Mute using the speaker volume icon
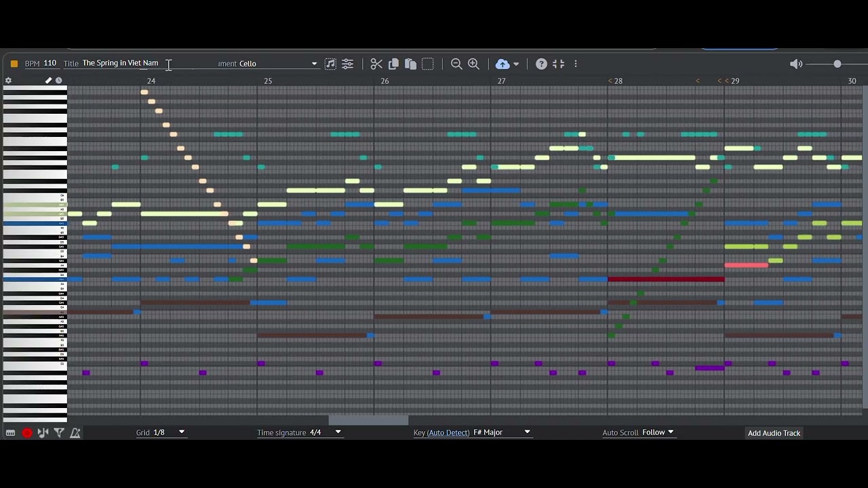Screen dimensions: 868x488 click(x=796, y=64)
